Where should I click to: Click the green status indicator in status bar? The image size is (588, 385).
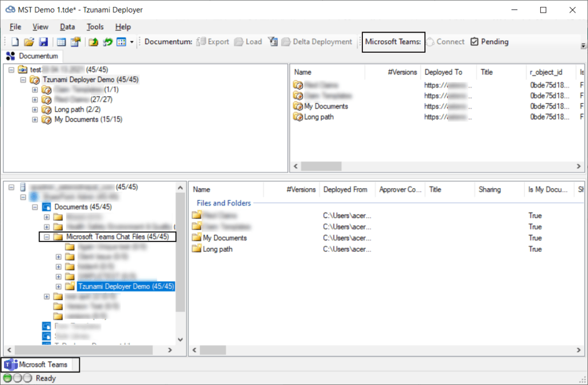click(x=7, y=378)
